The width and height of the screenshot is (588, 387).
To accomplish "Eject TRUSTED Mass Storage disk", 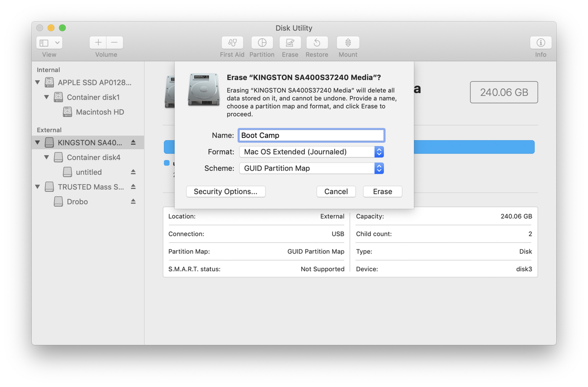I will point(133,187).
